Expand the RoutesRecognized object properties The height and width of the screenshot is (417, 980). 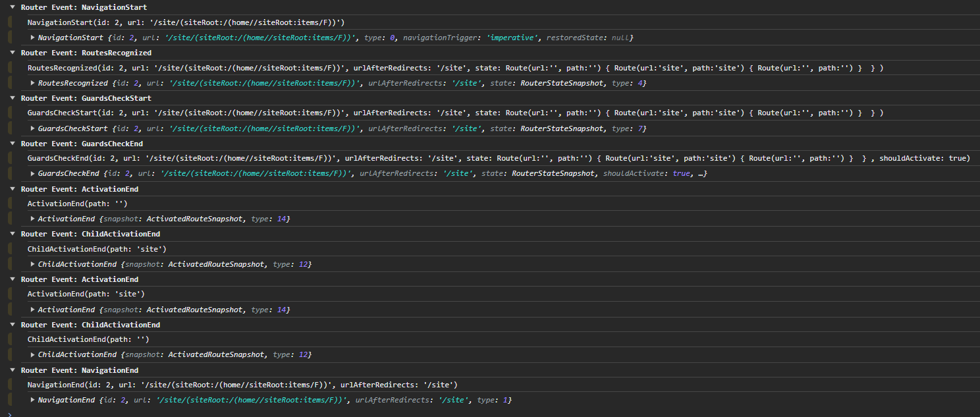point(32,82)
